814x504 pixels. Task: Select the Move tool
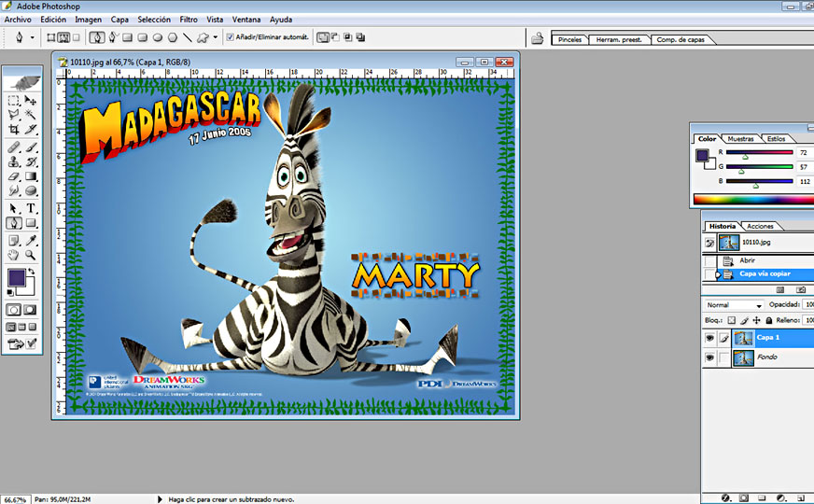point(31,101)
